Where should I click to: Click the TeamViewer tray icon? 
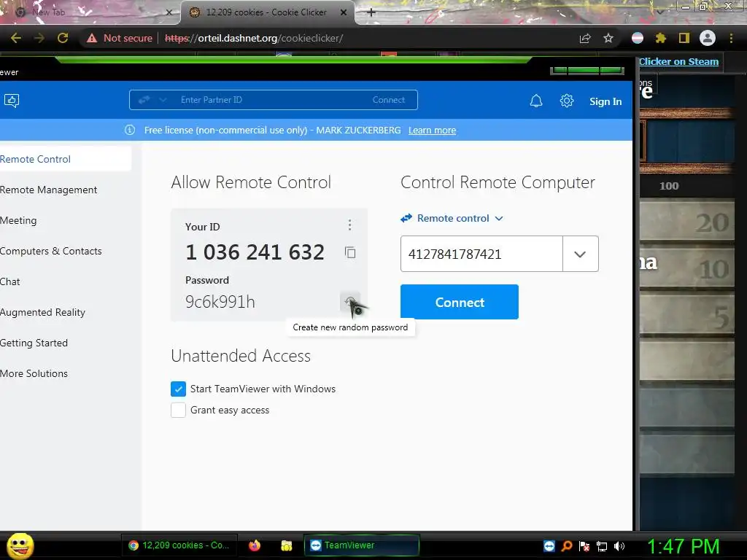click(549, 546)
